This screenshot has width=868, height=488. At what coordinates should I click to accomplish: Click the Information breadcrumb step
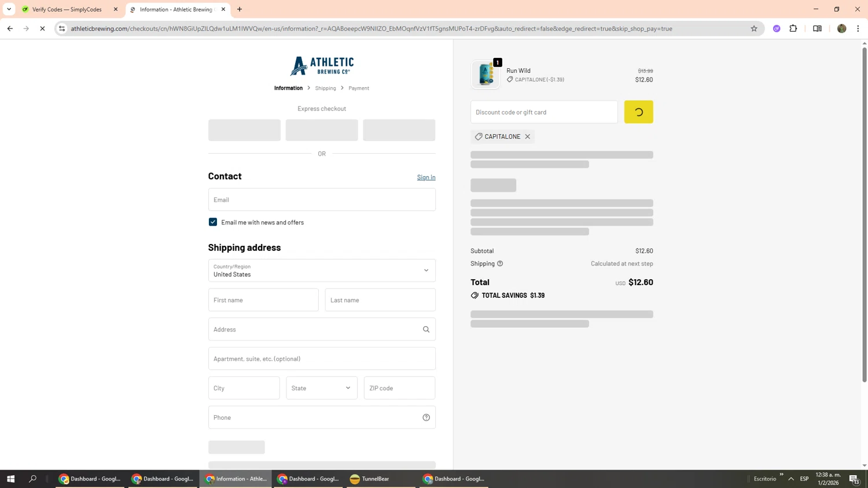tap(288, 88)
